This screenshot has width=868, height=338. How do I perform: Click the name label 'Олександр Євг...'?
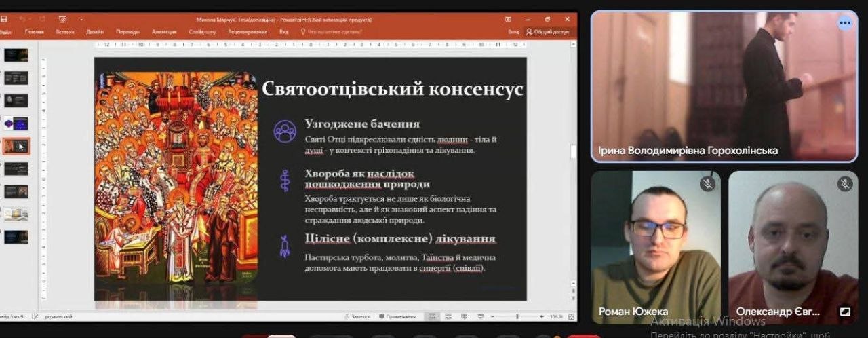[x=778, y=312]
